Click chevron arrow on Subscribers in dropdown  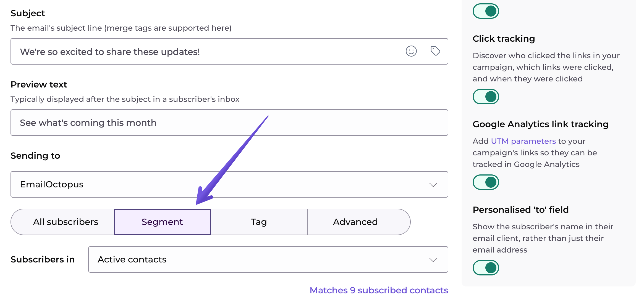tap(433, 260)
